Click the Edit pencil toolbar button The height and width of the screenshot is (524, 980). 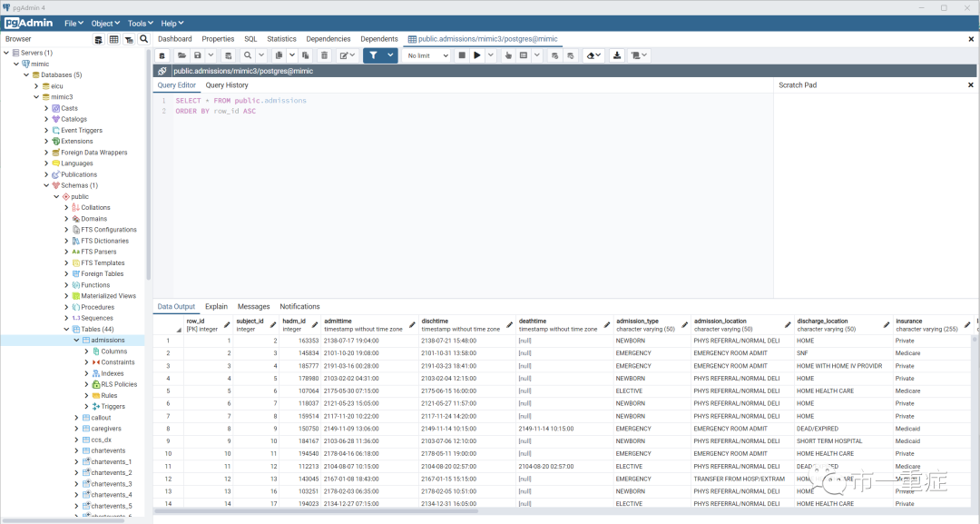pos(347,55)
